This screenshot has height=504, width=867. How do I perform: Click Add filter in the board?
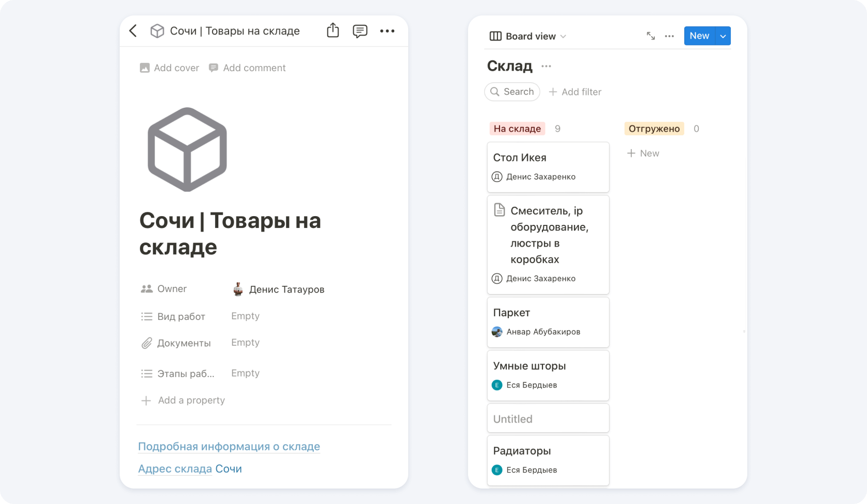click(x=575, y=92)
